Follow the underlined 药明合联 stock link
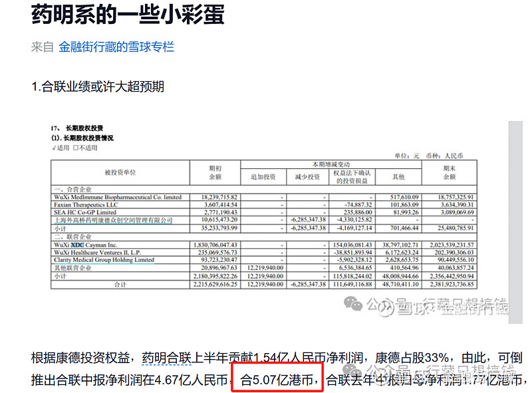The image size is (532, 393). click(x=167, y=358)
